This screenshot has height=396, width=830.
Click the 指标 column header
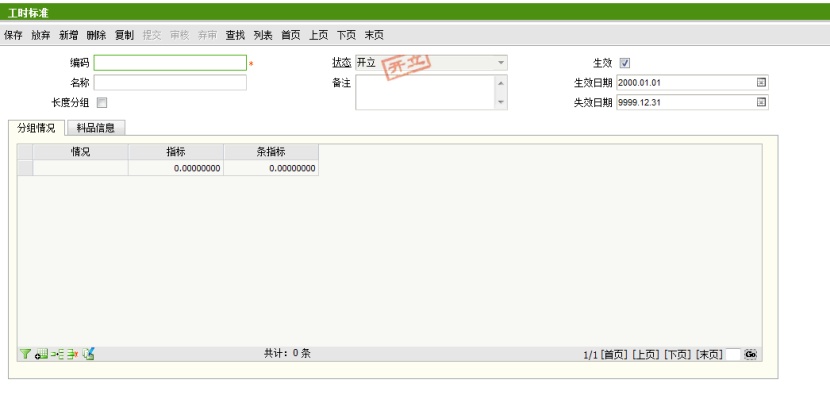coord(176,152)
